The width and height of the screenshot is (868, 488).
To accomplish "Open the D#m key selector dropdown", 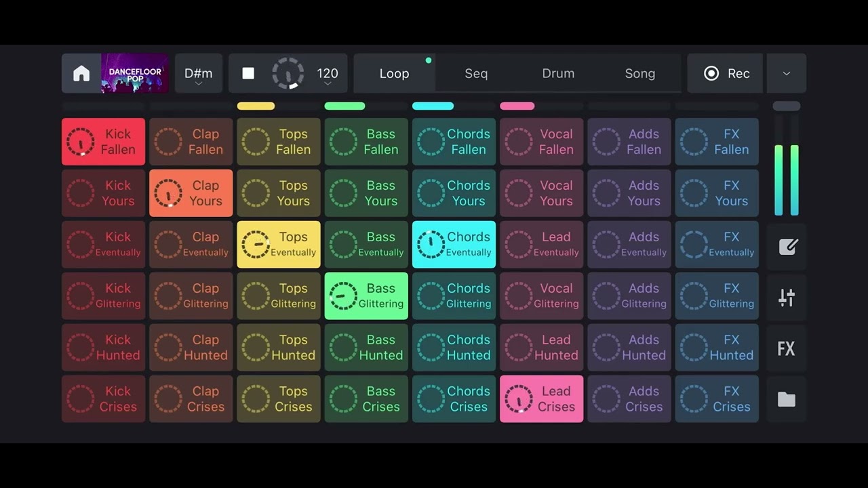I will 198,73.
